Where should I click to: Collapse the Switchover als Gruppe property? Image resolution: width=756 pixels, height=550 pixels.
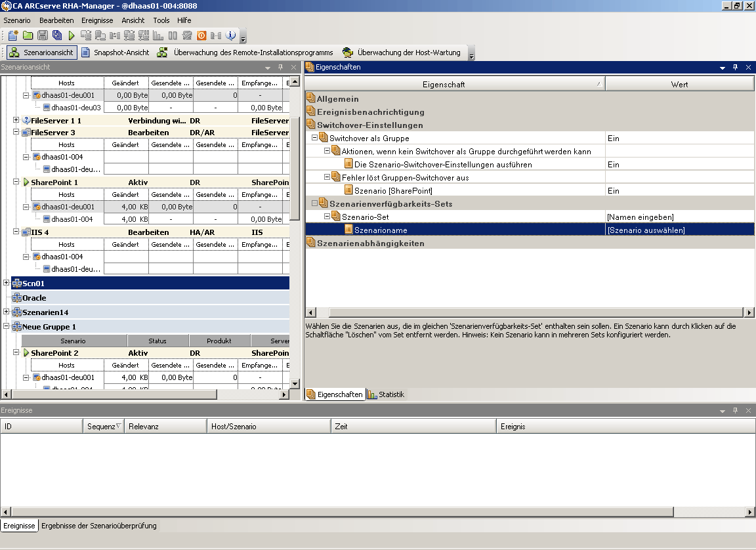coord(314,138)
